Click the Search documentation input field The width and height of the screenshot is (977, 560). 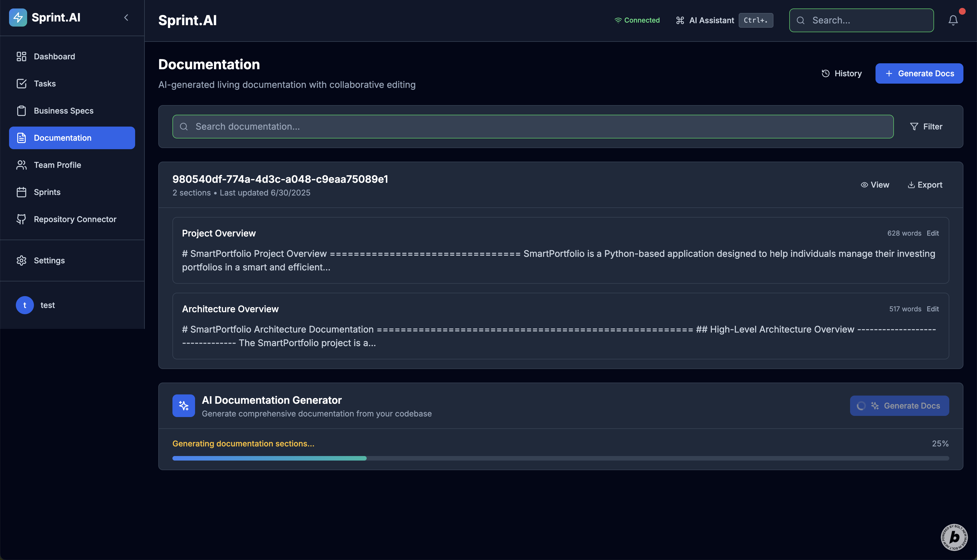(533, 127)
